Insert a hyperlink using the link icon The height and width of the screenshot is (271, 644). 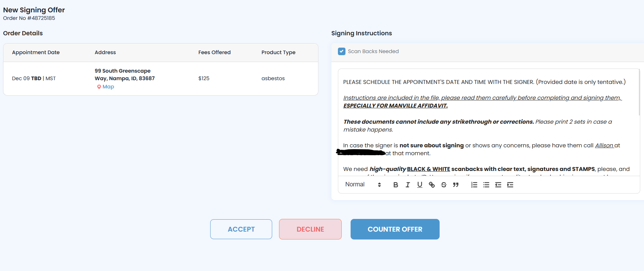coord(432,185)
